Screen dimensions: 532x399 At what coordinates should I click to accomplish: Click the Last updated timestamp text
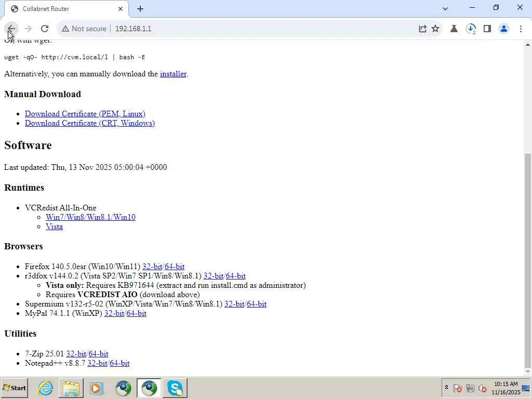[86, 167]
